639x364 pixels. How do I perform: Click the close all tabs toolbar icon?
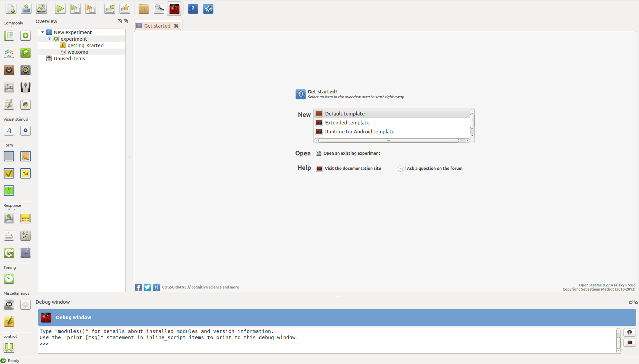pos(110,9)
